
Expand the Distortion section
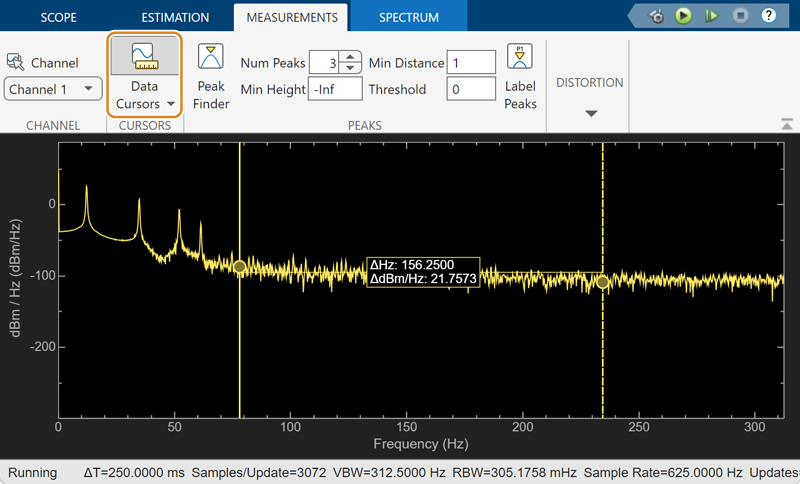click(590, 113)
